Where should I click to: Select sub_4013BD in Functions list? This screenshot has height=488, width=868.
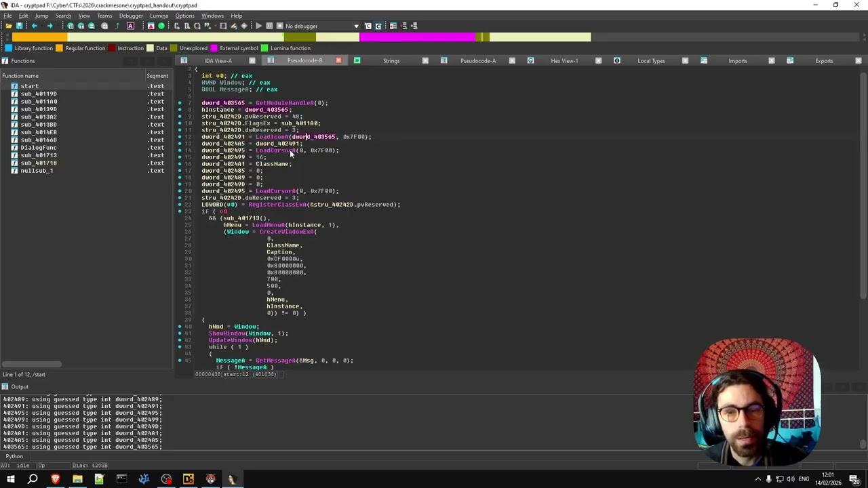(x=86, y=125)
